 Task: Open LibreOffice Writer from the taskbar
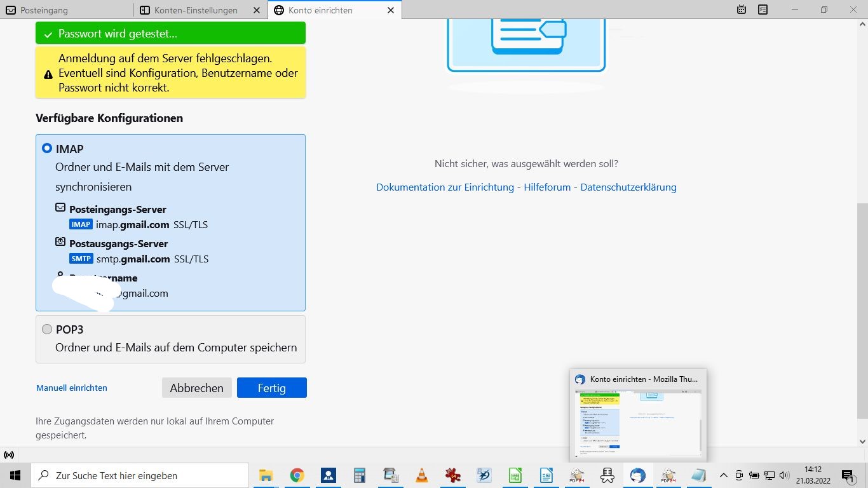coord(546,475)
